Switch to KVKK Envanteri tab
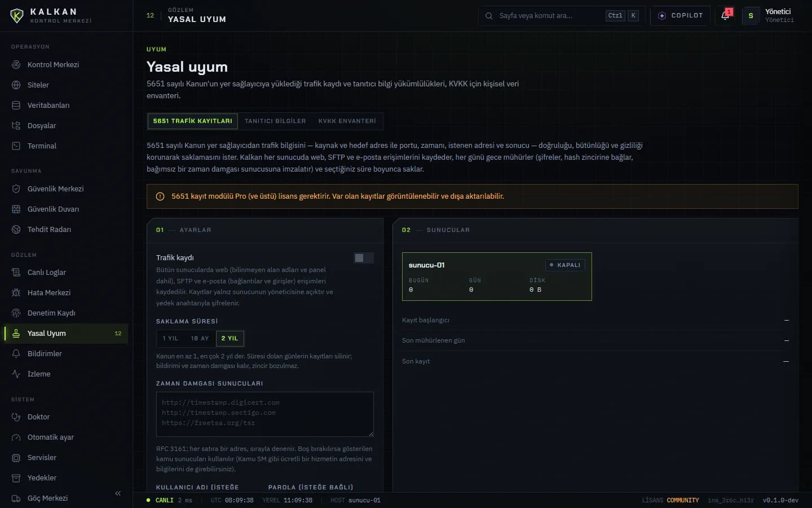The width and height of the screenshot is (812, 508). point(347,121)
